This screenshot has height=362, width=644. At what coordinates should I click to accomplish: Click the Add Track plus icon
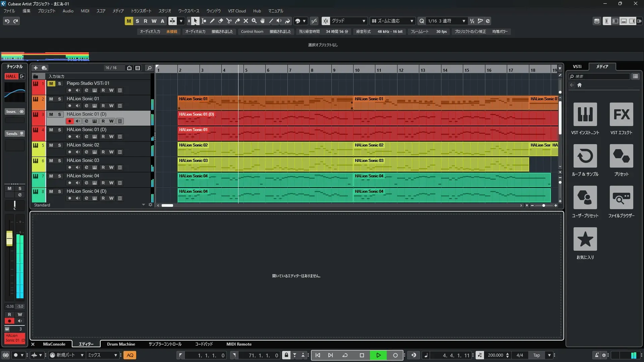36,68
